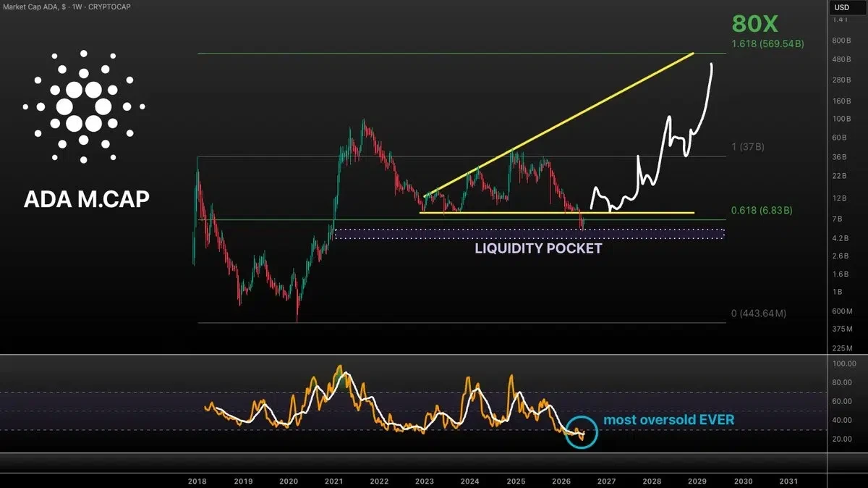Select the 'LIQUIDITY POCKET' annotation text
Image resolution: width=868 pixels, height=488 pixels.
pyautogui.click(x=538, y=248)
